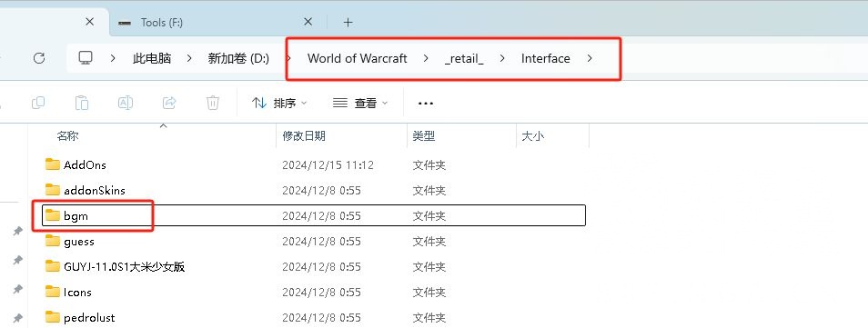This screenshot has width=868, height=328.
Task: Click the 文件夹 type cell of pedrolust row
Action: pyautogui.click(x=429, y=317)
